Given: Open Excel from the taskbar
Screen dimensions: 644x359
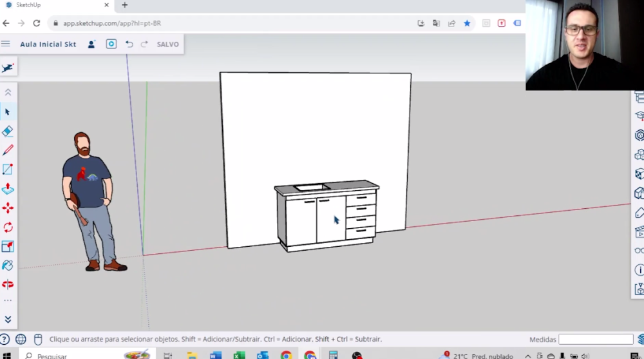Looking at the screenshot, I should (x=239, y=356).
